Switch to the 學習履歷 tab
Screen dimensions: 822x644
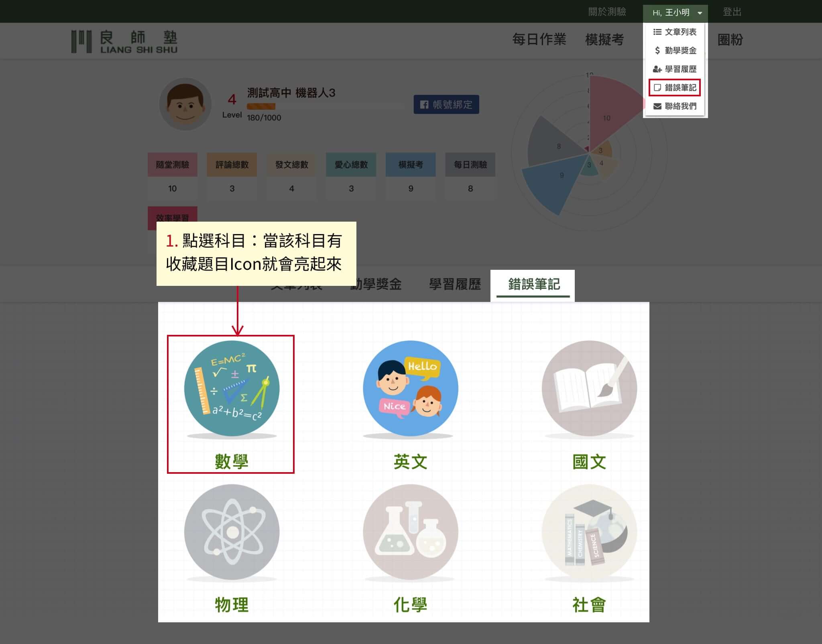[x=455, y=284]
